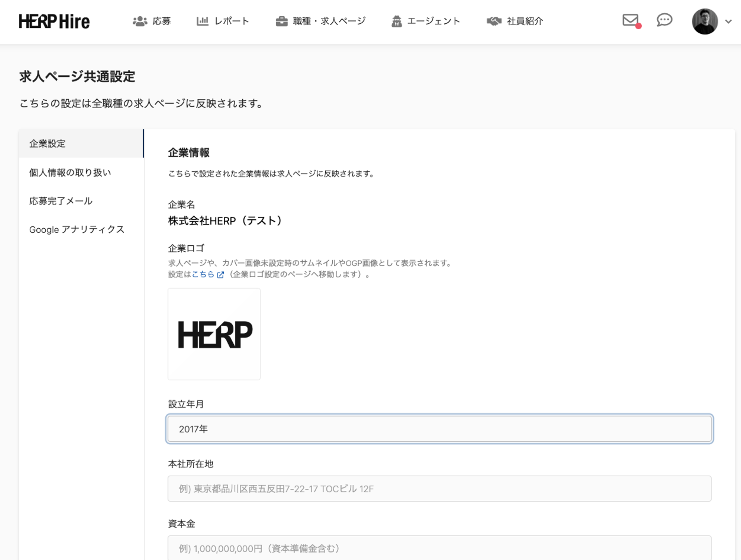Viewport: 741px width, 560px height.
Task: Click the 資本金 input field
Action: pos(439,548)
